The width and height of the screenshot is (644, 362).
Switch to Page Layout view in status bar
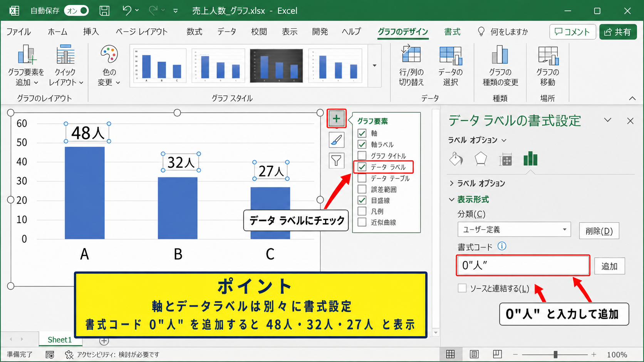point(474,354)
